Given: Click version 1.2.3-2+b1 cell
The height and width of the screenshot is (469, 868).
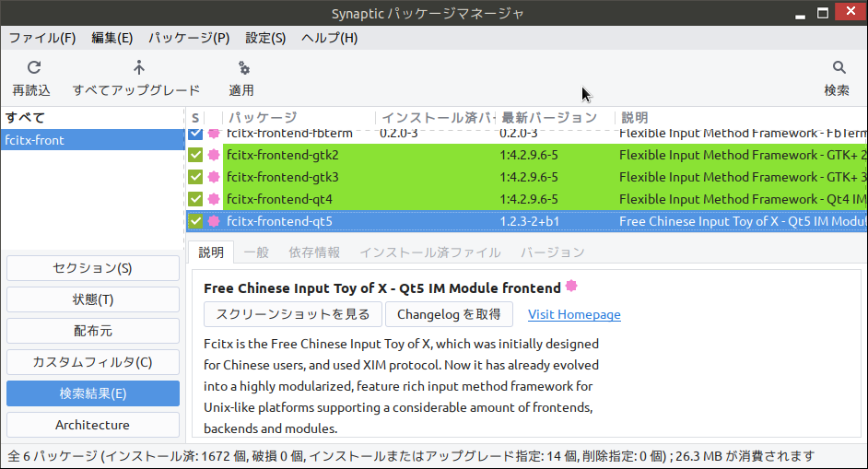Looking at the screenshot, I should point(529,221).
